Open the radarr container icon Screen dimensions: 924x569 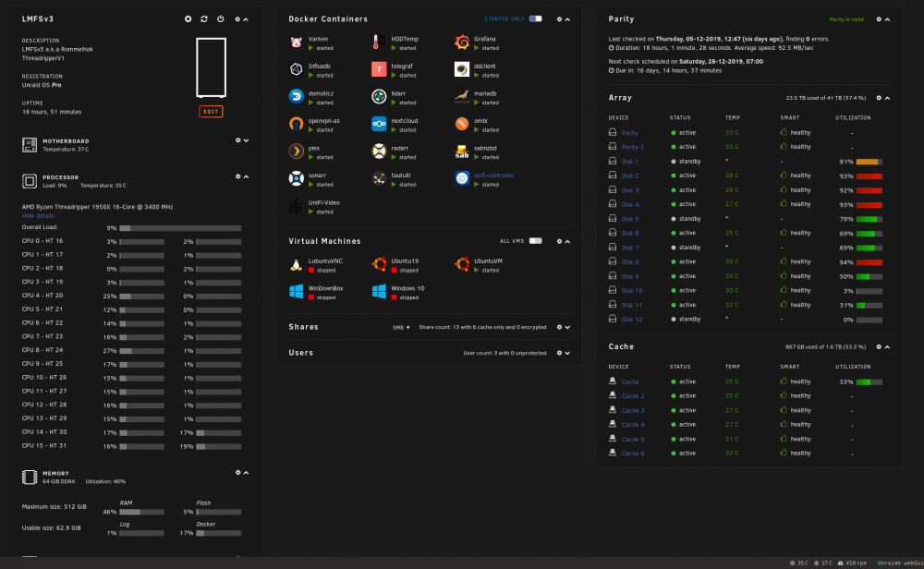pyautogui.click(x=379, y=151)
